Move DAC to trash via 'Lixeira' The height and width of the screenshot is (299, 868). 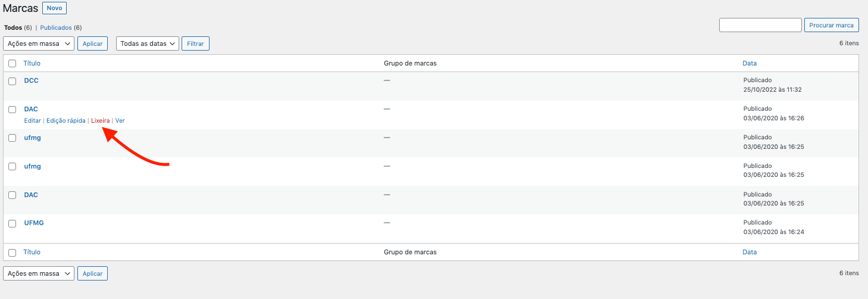tap(100, 120)
